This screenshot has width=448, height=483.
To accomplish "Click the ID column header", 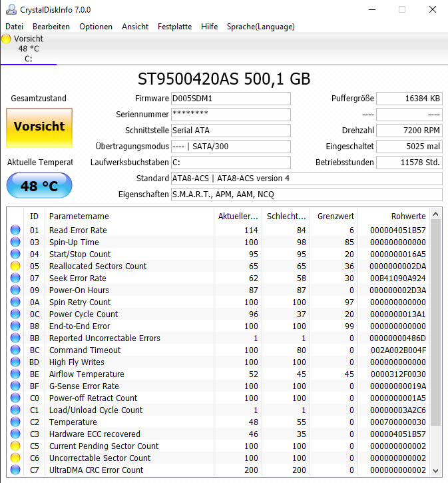I will tap(34, 217).
